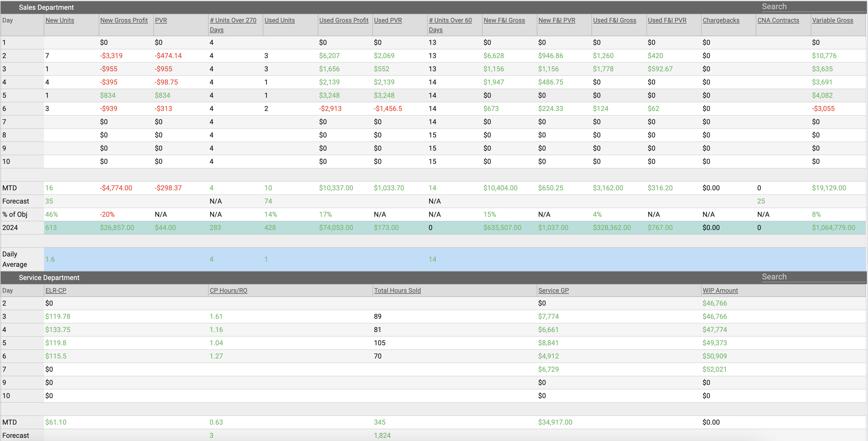Viewport: 868px width, 441px height.
Task: Select Forecast CNA Contracts value 25
Action: click(761, 201)
